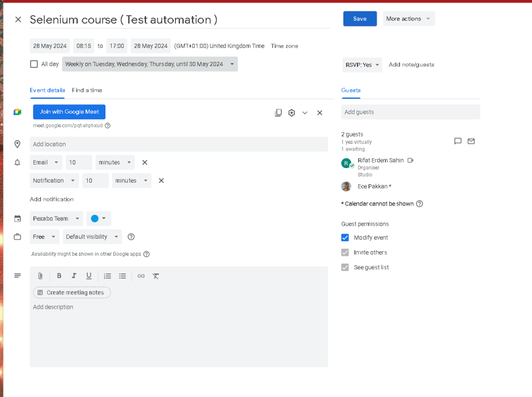
Task: Insert a bulleted list in the description
Action: click(x=122, y=276)
